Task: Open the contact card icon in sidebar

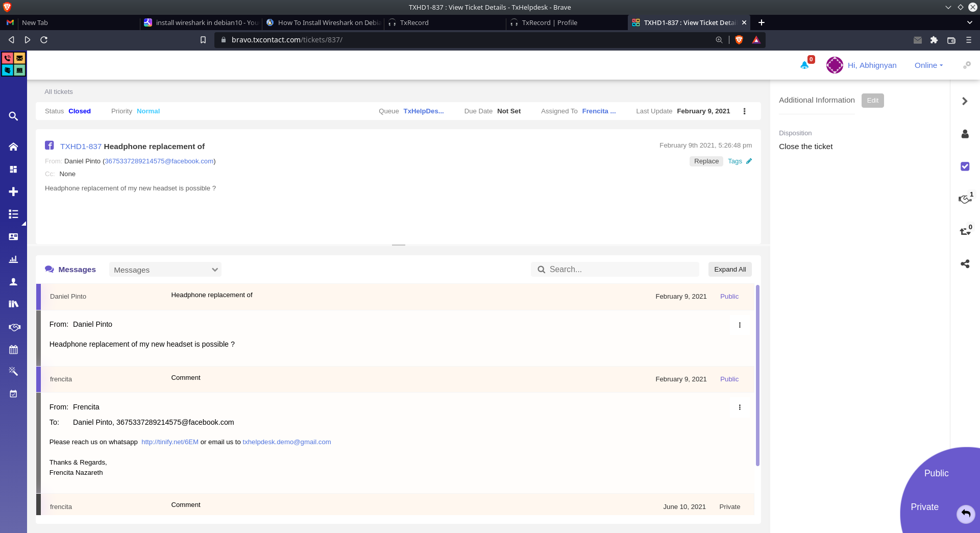Action: point(13,236)
